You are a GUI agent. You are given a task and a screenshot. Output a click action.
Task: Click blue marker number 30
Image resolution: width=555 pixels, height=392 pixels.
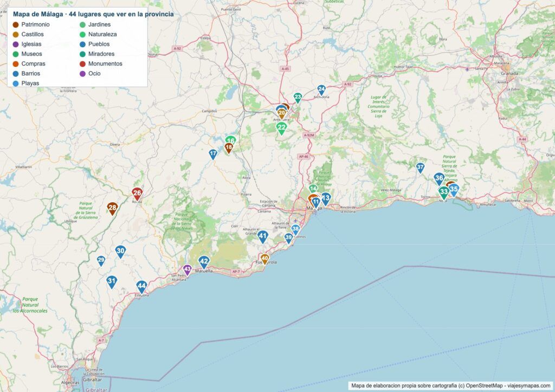click(x=120, y=252)
